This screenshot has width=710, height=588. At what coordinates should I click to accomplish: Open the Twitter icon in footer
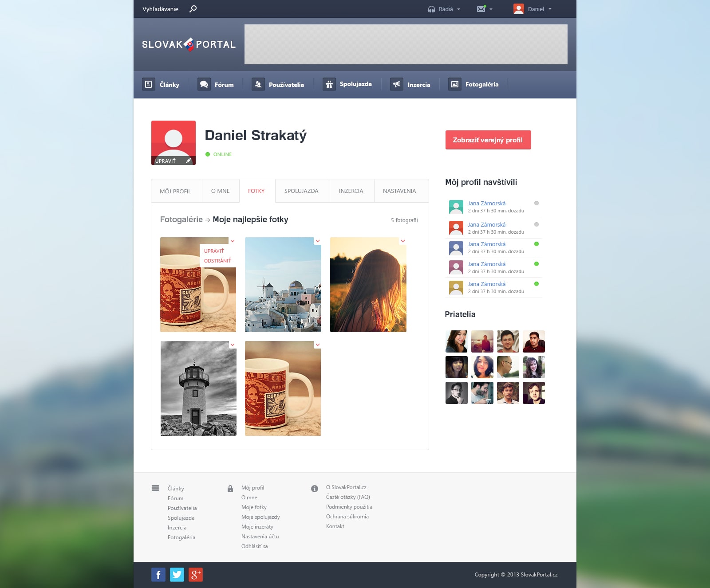[x=177, y=575]
